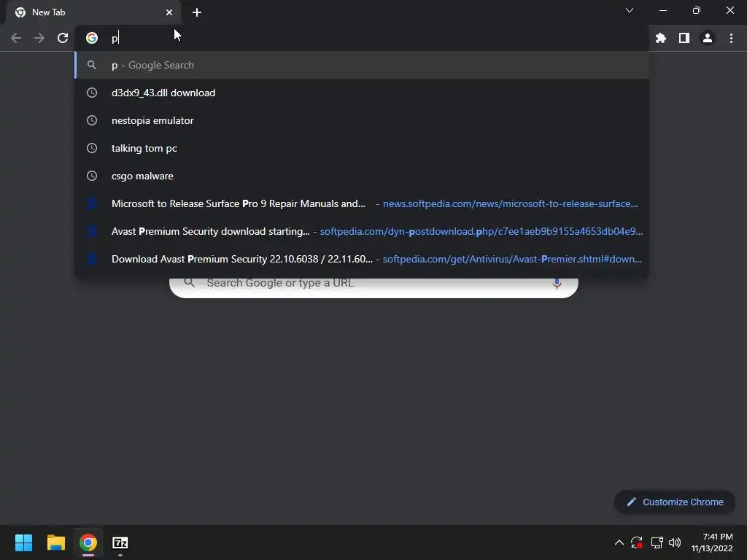Click the Softpedia favicon beside the Surface Pro 9 result
The height and width of the screenshot is (560, 747).
[92, 204]
